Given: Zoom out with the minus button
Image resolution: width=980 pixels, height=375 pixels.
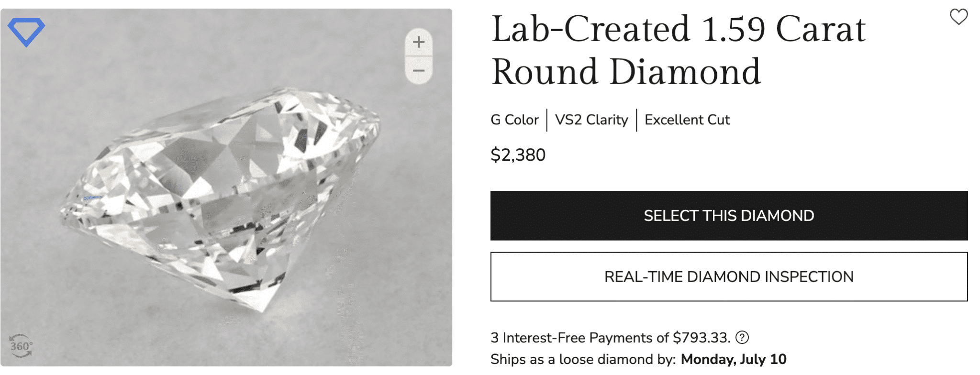Looking at the screenshot, I should [x=419, y=71].
